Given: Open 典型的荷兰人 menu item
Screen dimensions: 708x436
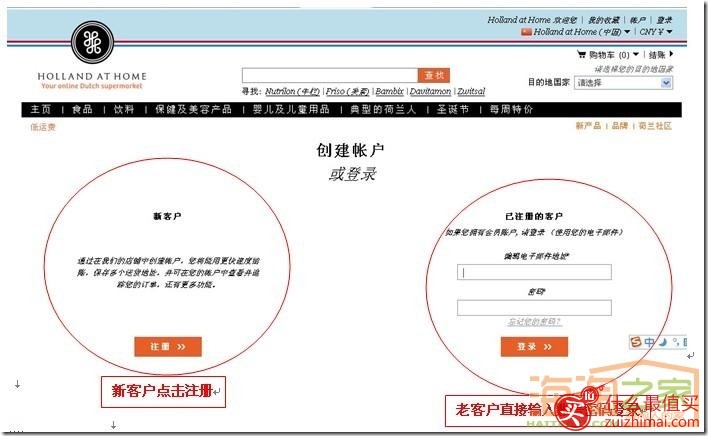Looking at the screenshot, I should [383, 109].
